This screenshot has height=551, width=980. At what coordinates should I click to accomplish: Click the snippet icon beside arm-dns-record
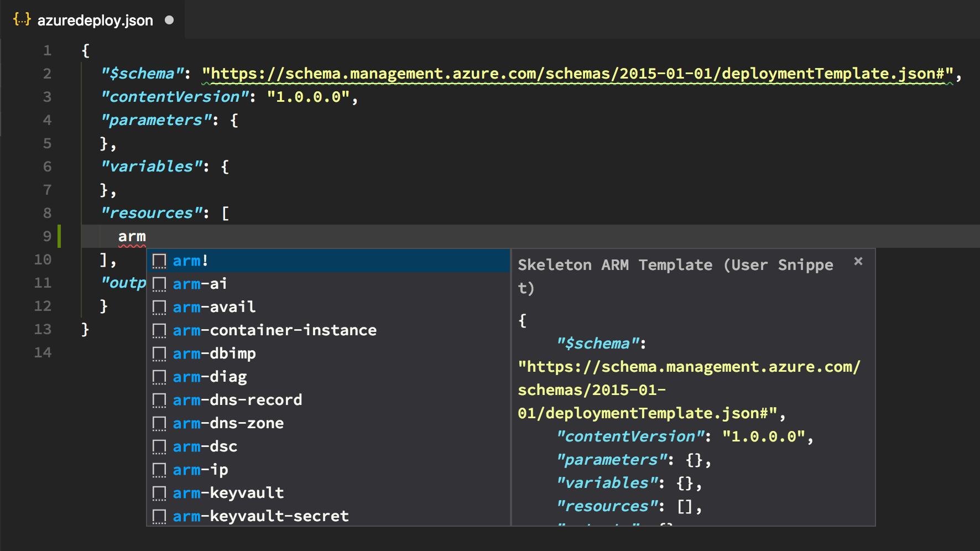coord(159,401)
